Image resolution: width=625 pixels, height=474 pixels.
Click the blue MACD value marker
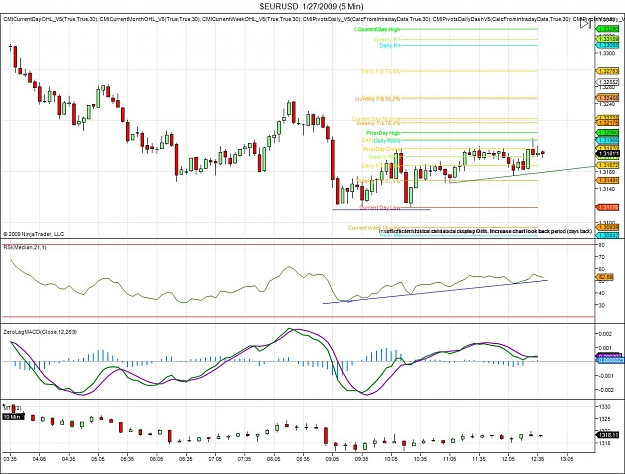tap(608, 360)
